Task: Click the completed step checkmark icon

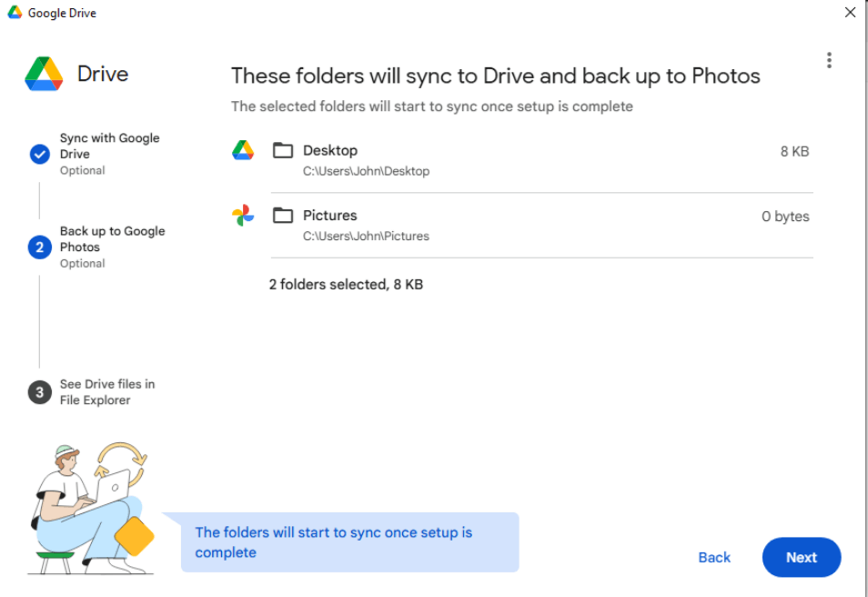Action: [x=39, y=154]
